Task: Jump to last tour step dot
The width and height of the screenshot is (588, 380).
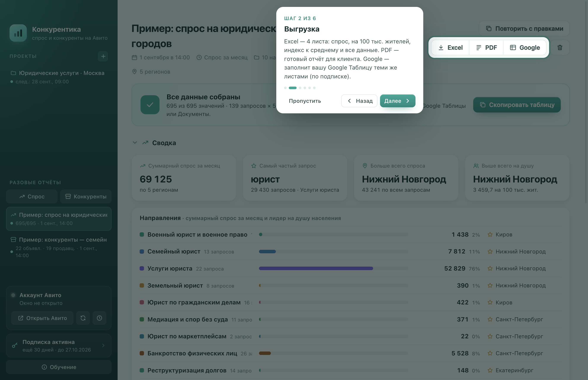Action: tap(314, 88)
